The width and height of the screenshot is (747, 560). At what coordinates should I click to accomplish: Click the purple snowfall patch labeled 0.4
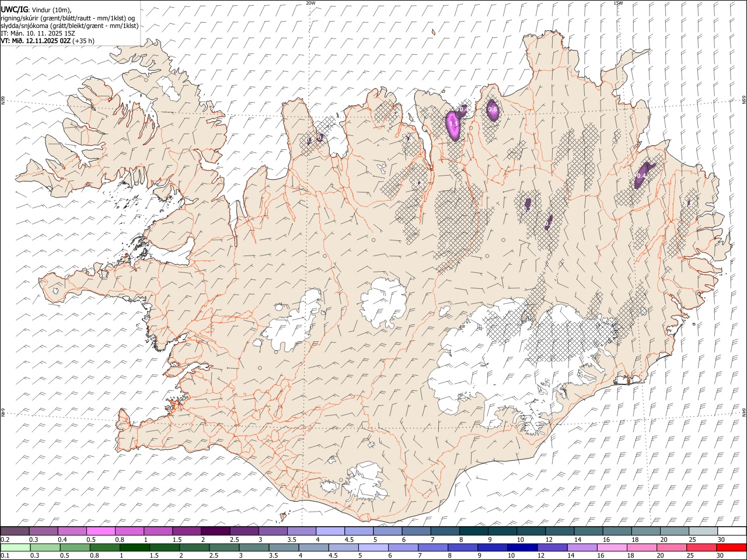coord(643,175)
